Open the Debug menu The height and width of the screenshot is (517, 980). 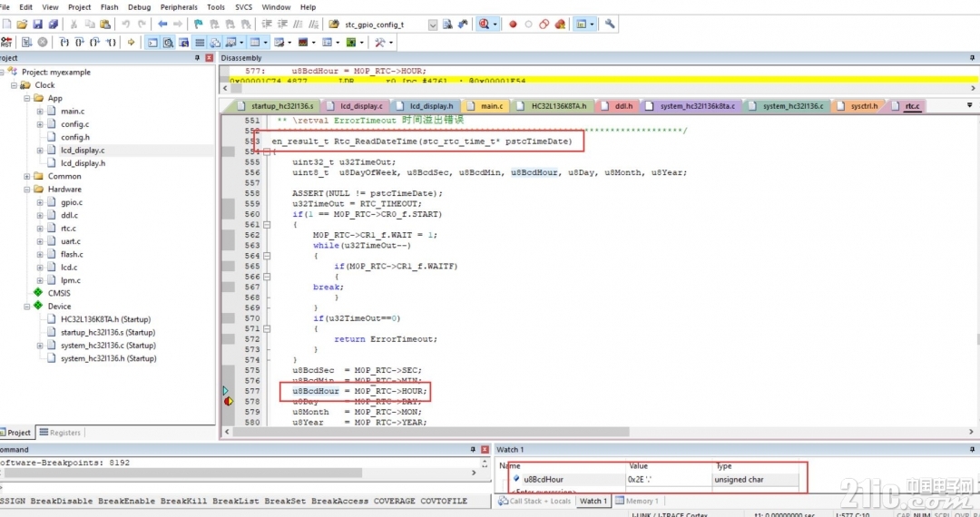139,7
